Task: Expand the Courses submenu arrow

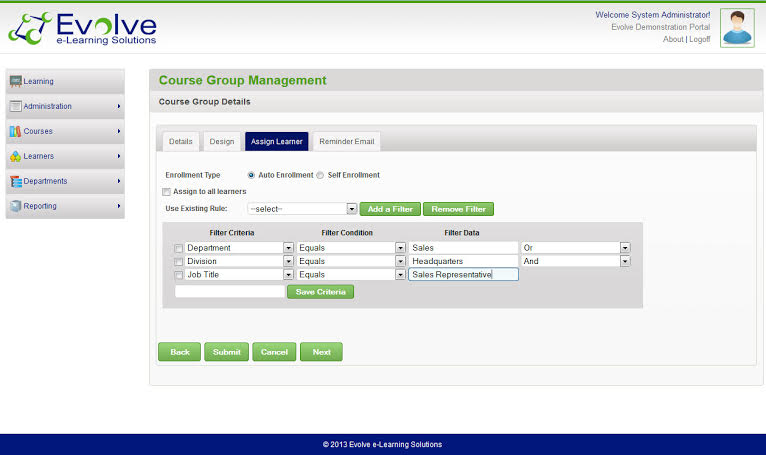Action: coord(119,131)
